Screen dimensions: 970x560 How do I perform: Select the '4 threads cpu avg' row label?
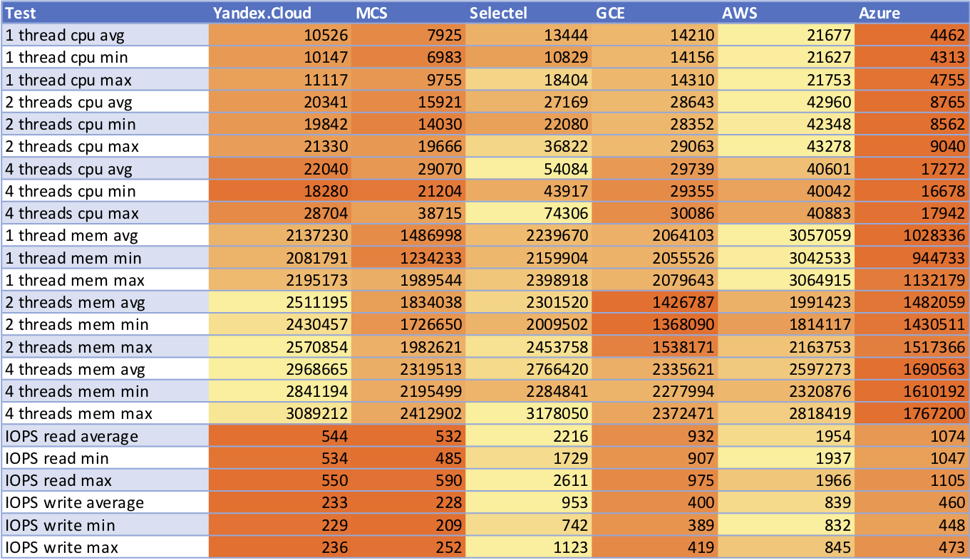(x=105, y=169)
